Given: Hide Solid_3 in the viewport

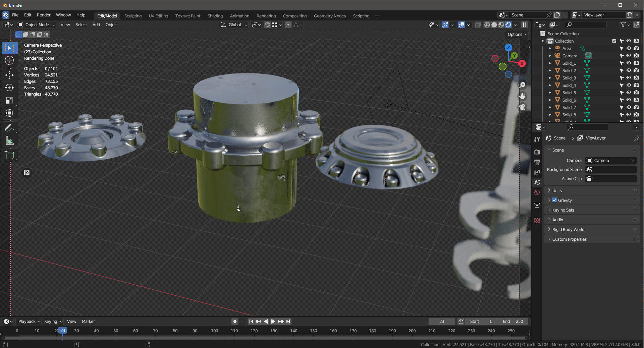Looking at the screenshot, I should 629,78.
